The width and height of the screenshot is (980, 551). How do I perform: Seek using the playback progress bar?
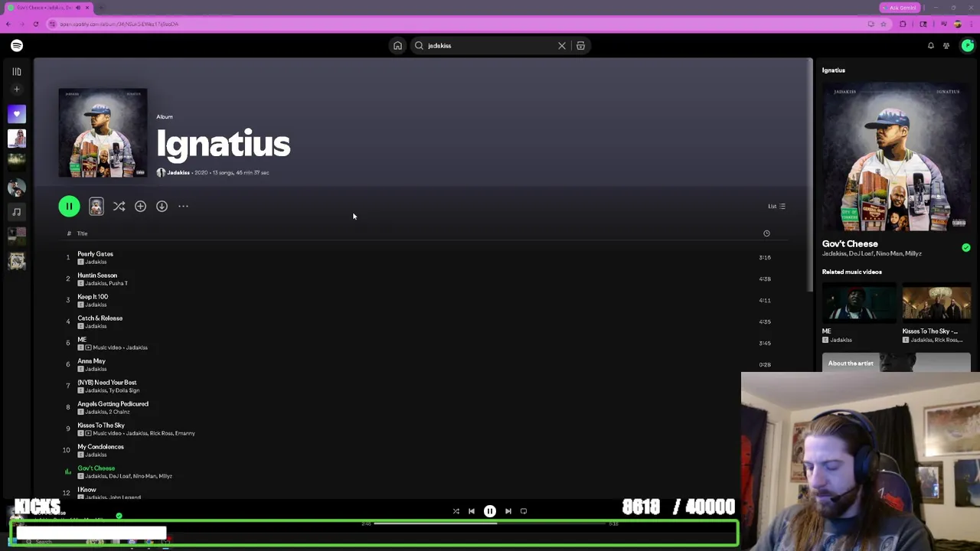[490, 524]
